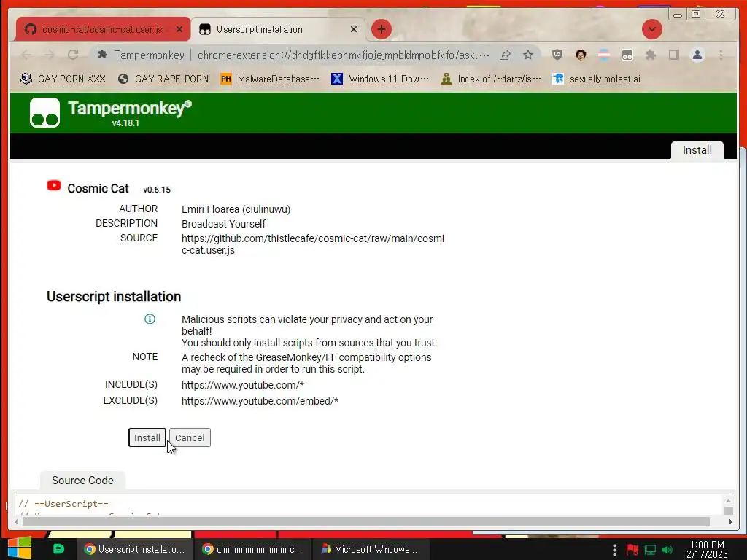The width and height of the screenshot is (747, 560).
Task: Select the Install tab in the black bar
Action: pos(697,150)
